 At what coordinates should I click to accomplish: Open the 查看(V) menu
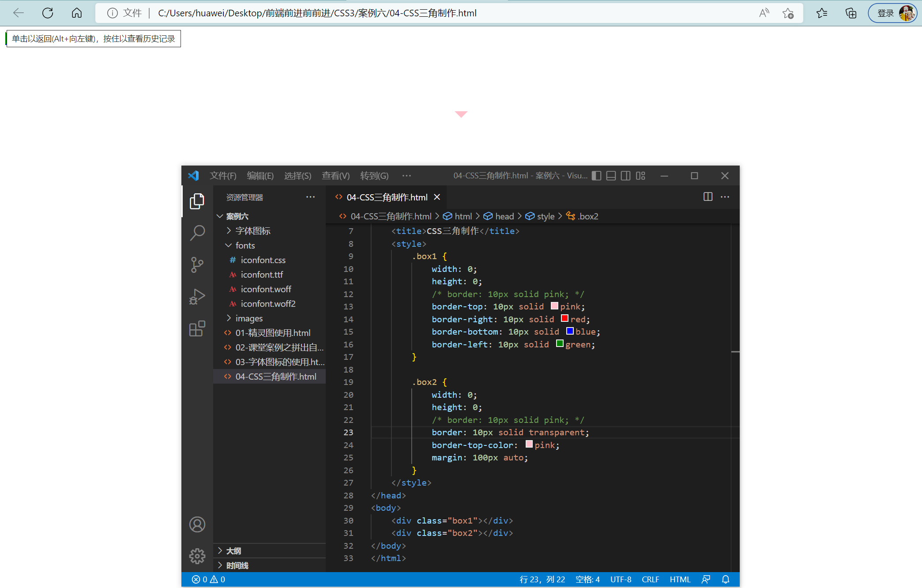click(335, 176)
